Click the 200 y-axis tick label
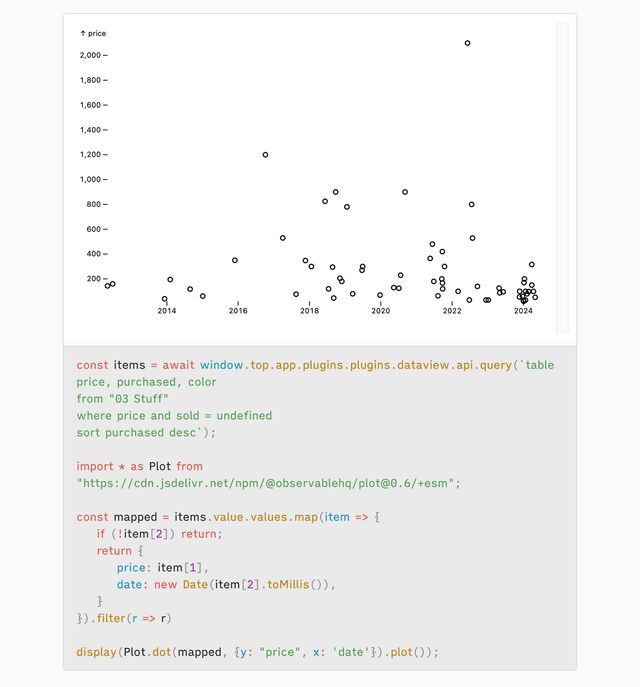This screenshot has width=640, height=687. tap(92, 279)
